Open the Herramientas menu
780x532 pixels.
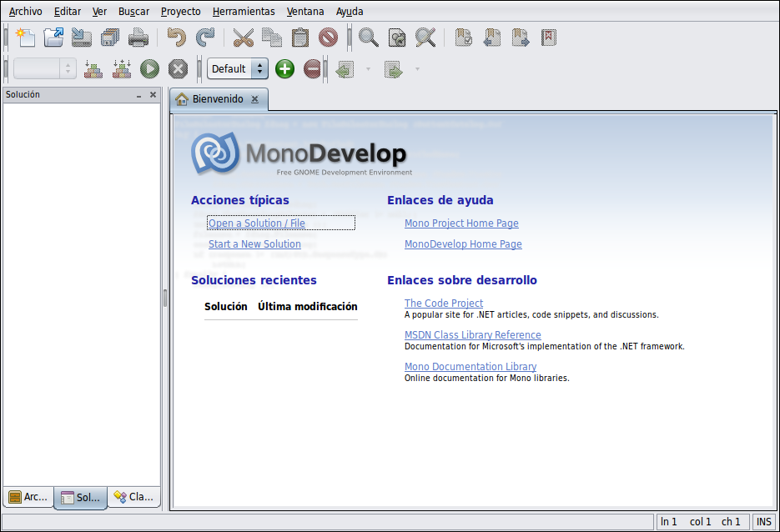coord(243,12)
